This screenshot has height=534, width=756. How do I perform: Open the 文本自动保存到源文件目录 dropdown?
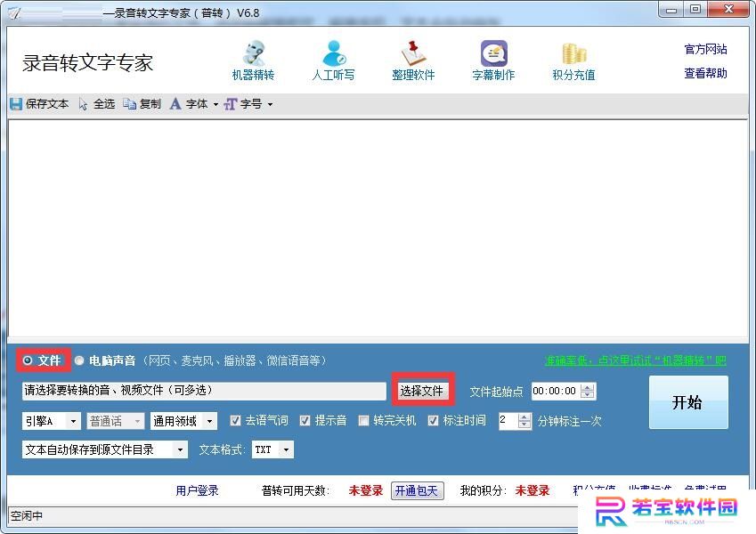click(x=104, y=449)
